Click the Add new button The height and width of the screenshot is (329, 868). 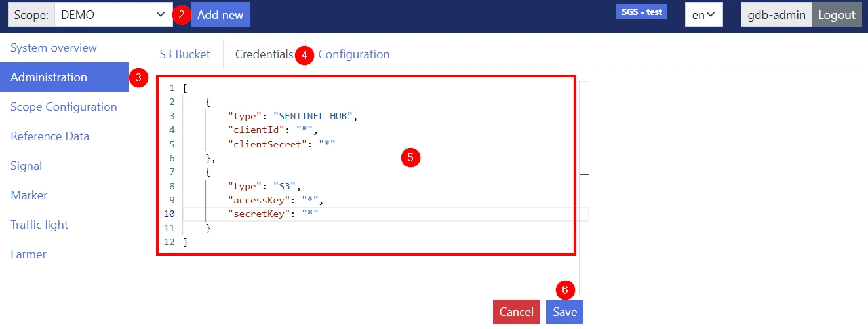click(x=220, y=14)
